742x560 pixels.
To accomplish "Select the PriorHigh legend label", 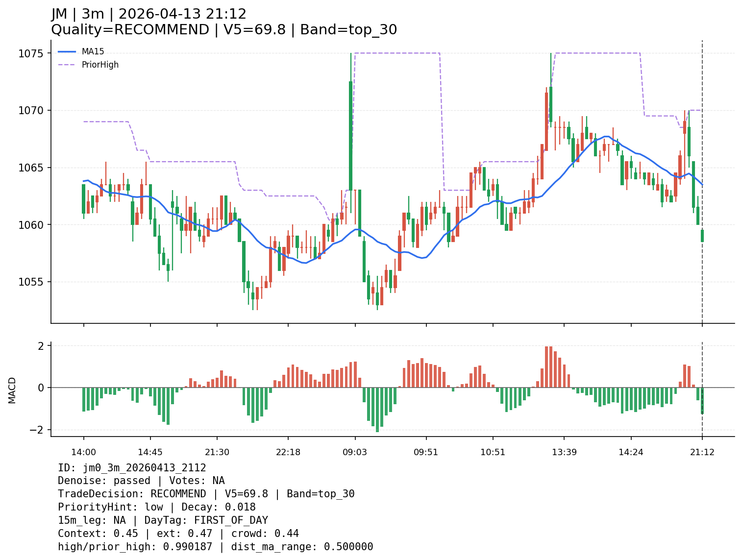I will pos(100,65).
